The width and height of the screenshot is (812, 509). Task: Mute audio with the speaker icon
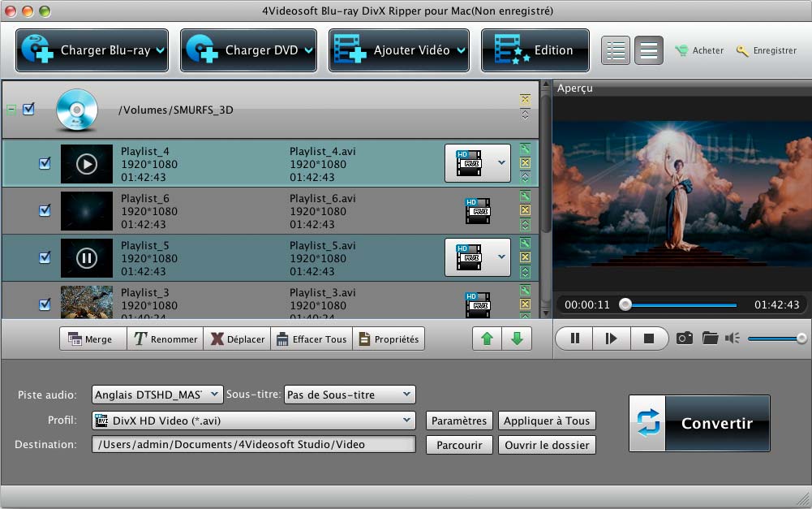[733, 338]
